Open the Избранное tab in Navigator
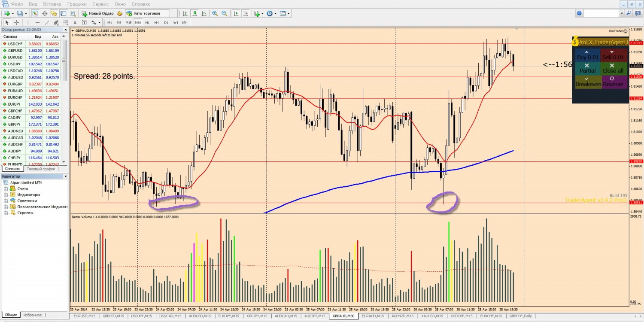Image resolution: width=644 pixels, height=322 pixels. tap(32, 315)
